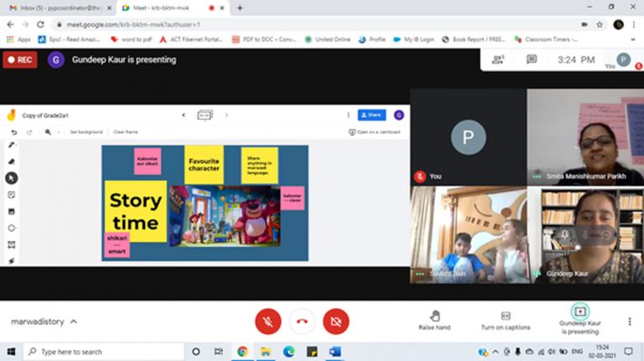Select the Circle shape tool in Jamboard

(12, 228)
